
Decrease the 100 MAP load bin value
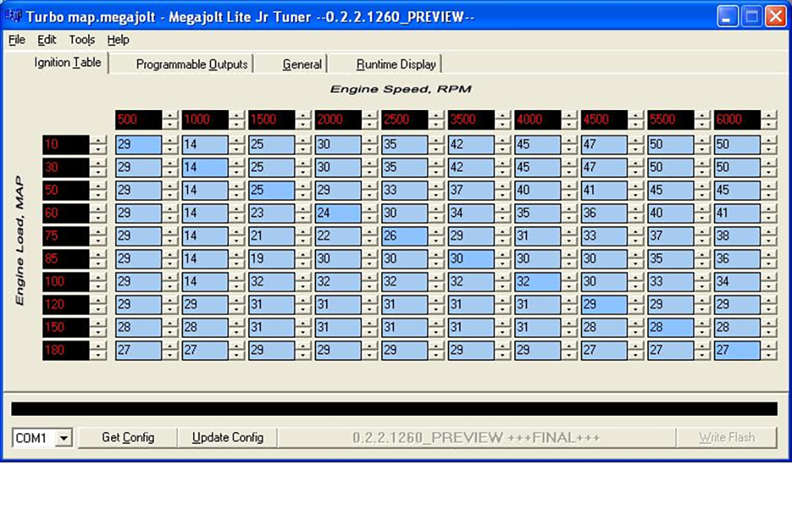click(97, 286)
